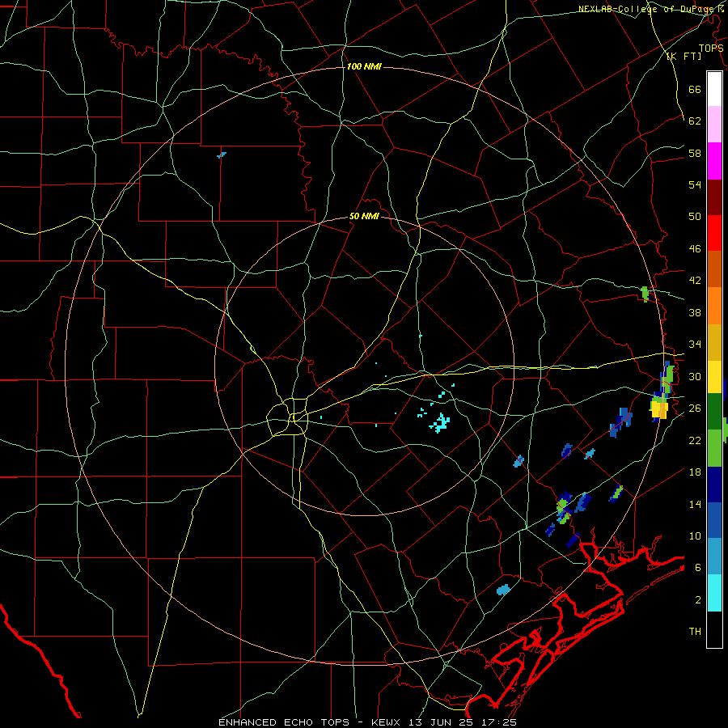Click the '58' legend value

(695, 153)
